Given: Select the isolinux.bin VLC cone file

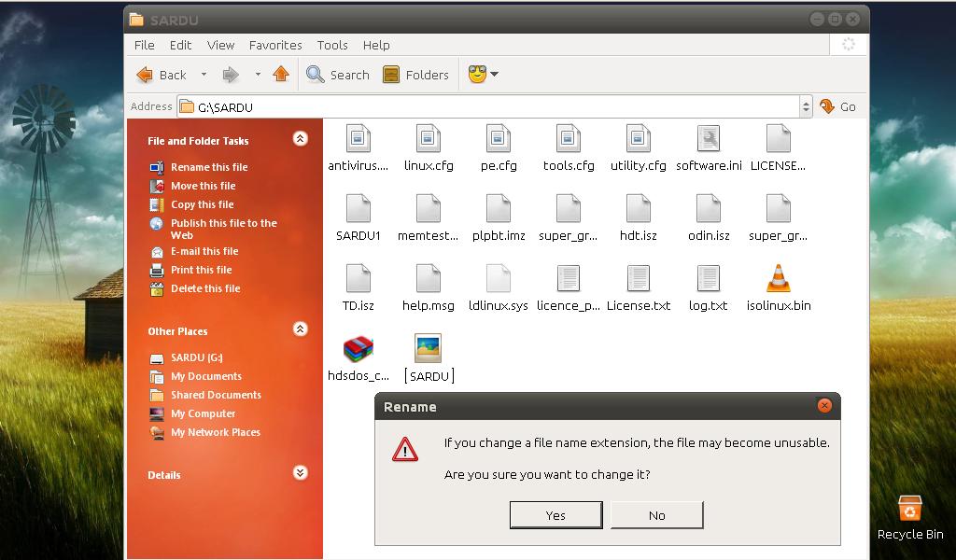Looking at the screenshot, I should click(779, 288).
